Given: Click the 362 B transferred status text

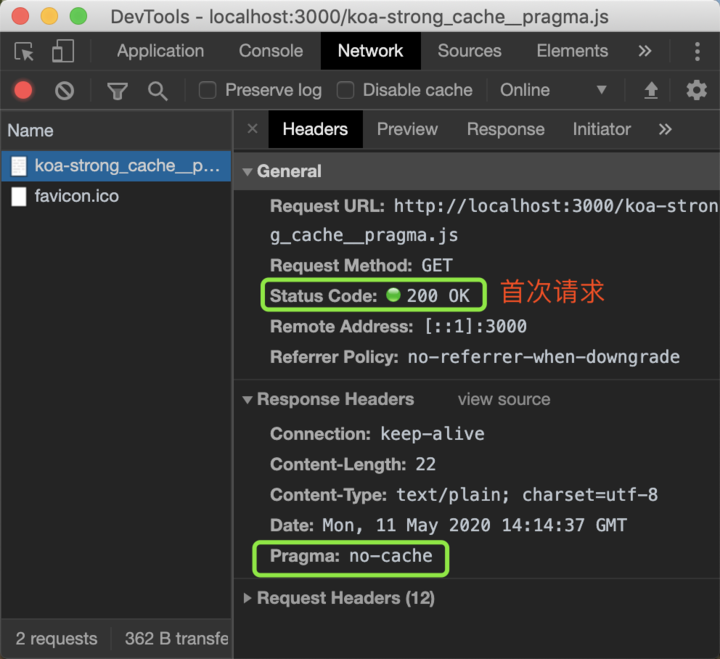Looking at the screenshot, I should (x=177, y=638).
